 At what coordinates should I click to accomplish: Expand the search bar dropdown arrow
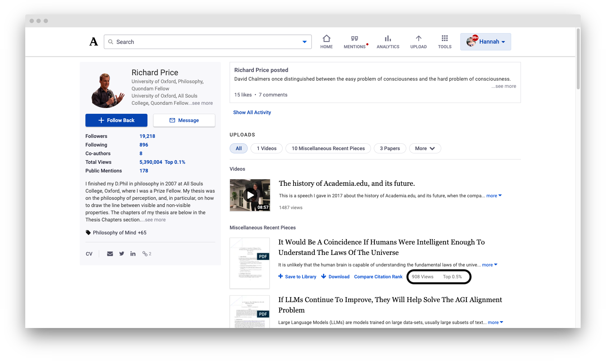[x=305, y=42]
